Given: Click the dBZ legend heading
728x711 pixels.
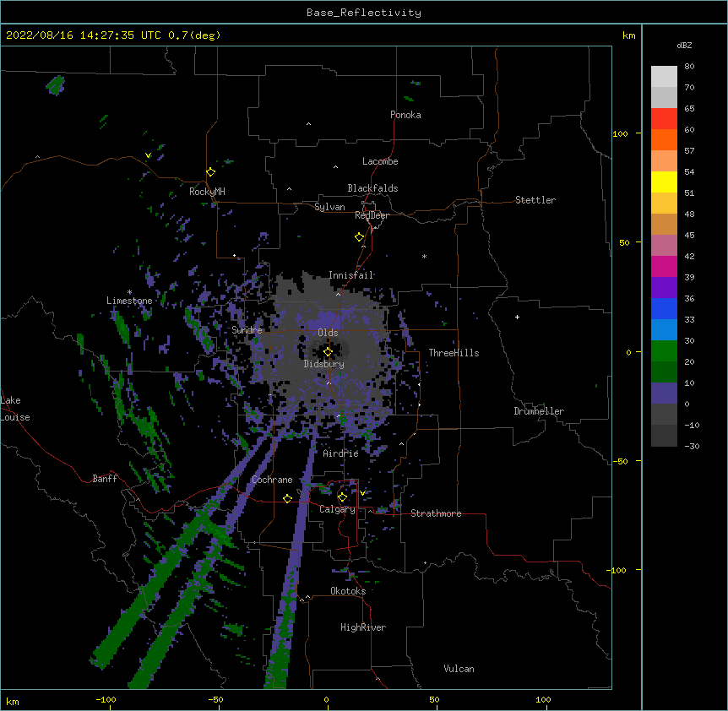Looking at the screenshot, I should click(684, 45).
